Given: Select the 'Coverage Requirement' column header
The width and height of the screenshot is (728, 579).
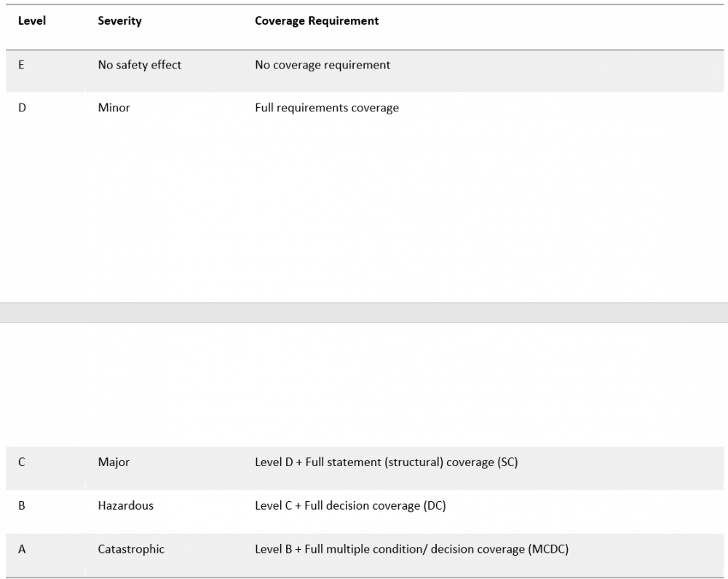Looking at the screenshot, I should (x=317, y=21).
